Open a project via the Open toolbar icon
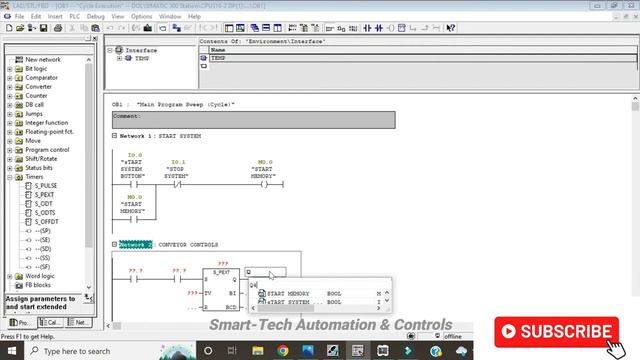The height and width of the screenshot is (360, 640). click(20, 28)
